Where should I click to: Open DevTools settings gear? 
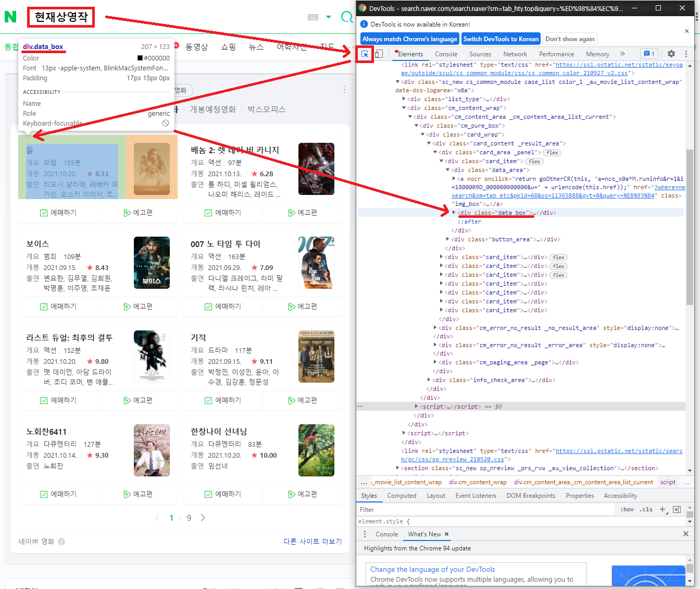click(x=671, y=54)
